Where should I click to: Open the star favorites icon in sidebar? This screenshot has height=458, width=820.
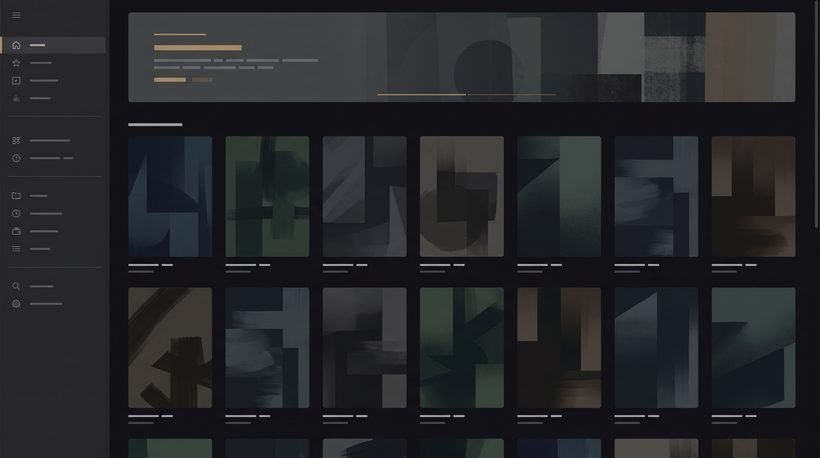pyautogui.click(x=16, y=63)
